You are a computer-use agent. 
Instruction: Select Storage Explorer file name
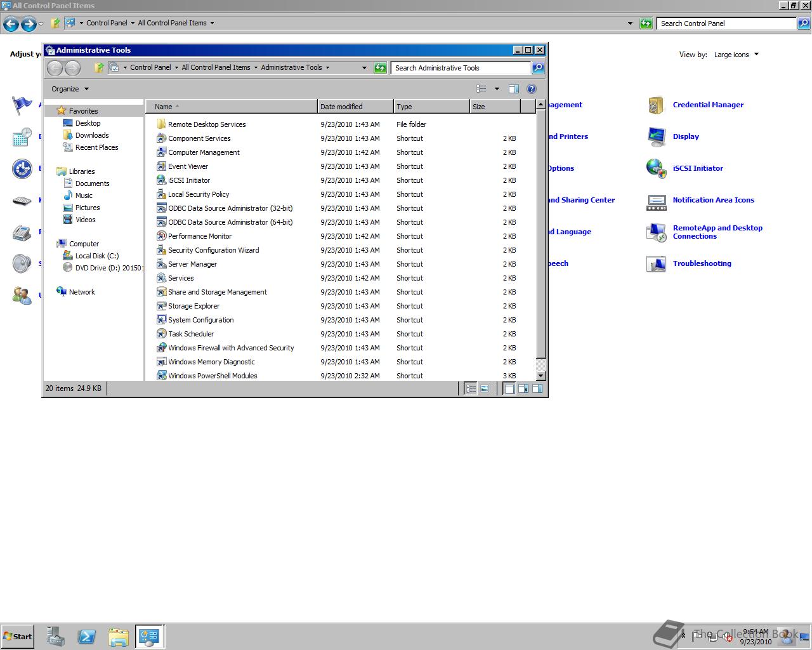click(193, 306)
